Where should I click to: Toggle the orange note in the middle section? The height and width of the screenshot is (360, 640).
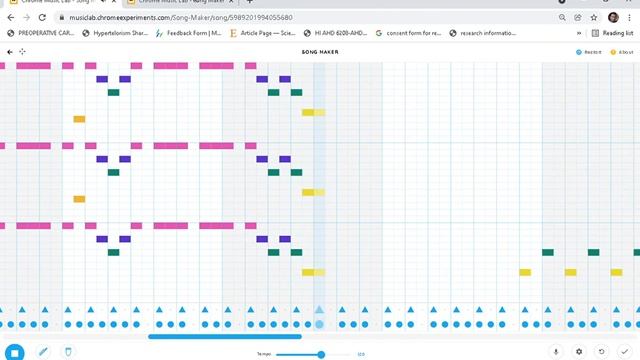pyautogui.click(x=79, y=199)
